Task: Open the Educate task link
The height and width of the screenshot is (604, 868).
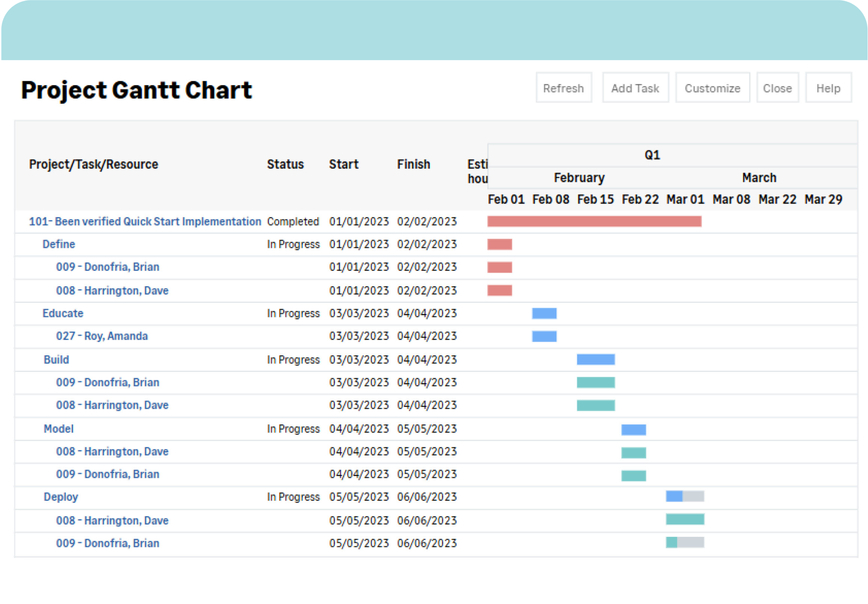Action: (x=63, y=313)
